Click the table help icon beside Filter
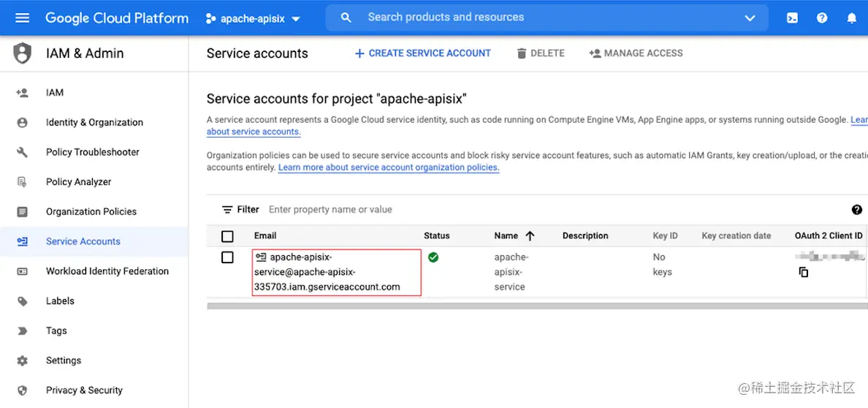 point(857,210)
